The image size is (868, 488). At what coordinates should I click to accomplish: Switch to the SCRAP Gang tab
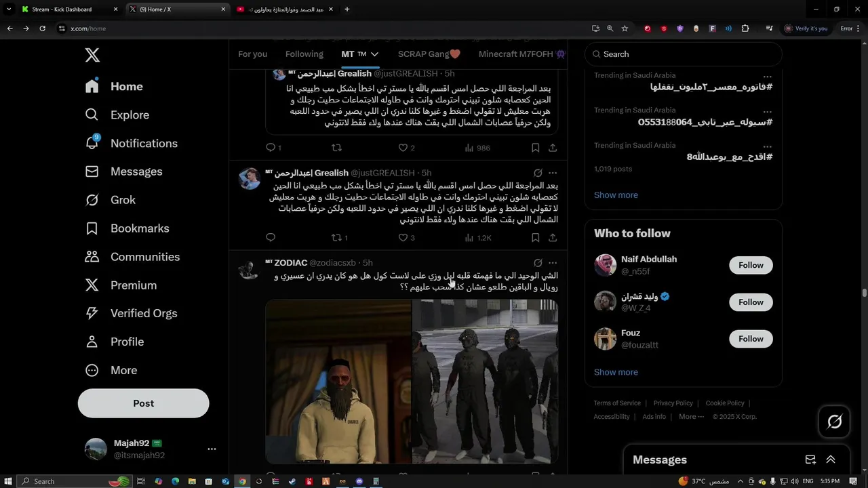(429, 54)
